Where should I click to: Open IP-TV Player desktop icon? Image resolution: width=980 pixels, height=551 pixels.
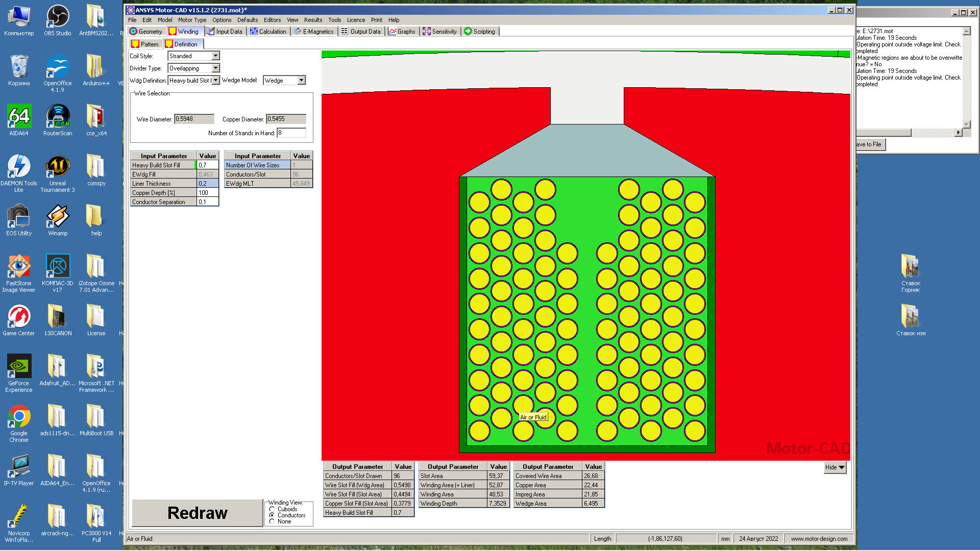coord(19,471)
